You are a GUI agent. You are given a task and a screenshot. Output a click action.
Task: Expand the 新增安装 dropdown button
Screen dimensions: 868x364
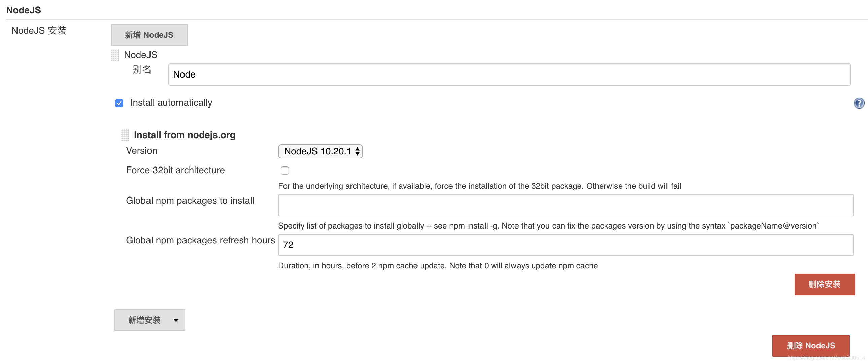point(149,320)
